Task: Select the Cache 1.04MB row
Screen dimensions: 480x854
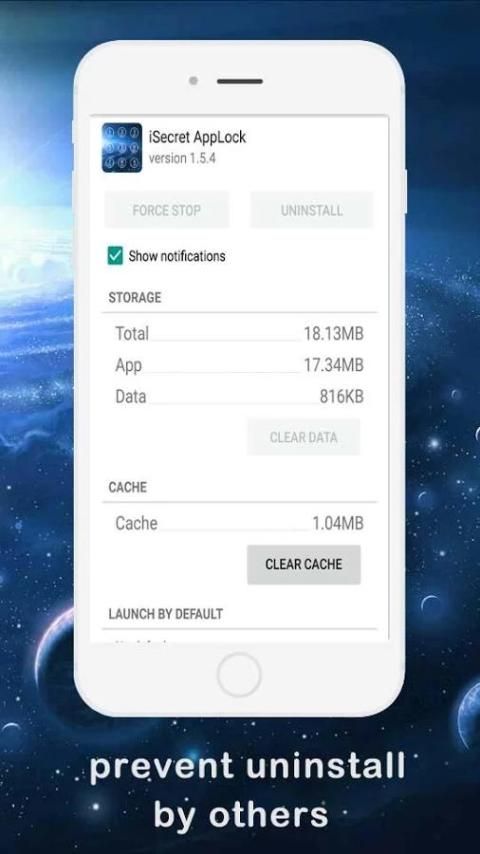Action: tap(239, 523)
